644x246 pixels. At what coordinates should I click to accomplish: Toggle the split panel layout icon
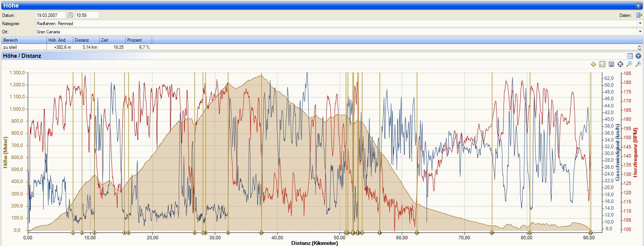[x=630, y=56]
